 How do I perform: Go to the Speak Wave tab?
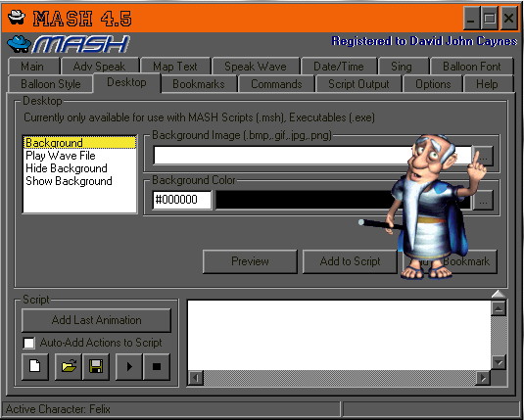tap(256, 67)
